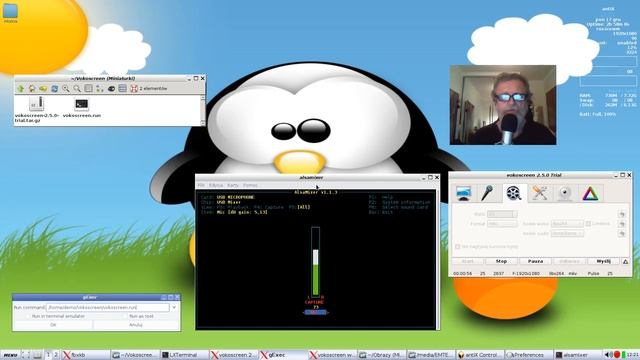Open the Format dropdown in vokoscreen
The height and width of the screenshot is (360, 640).
click(x=502, y=224)
